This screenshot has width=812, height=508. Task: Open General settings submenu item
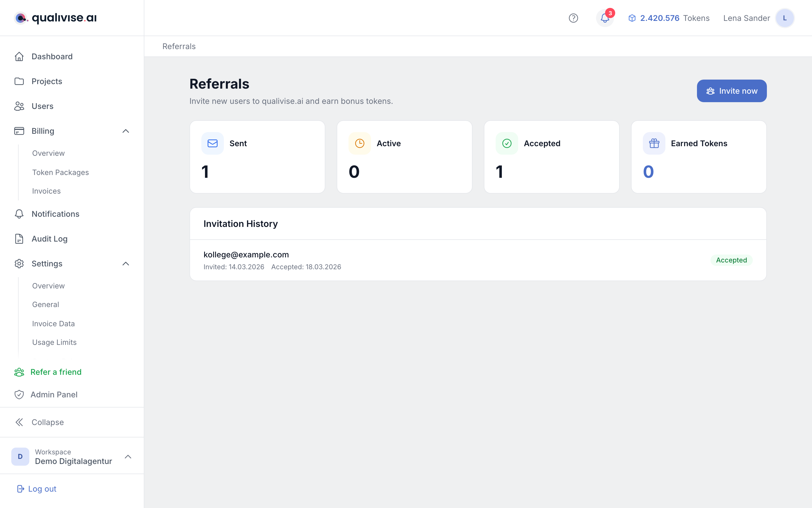46,305
